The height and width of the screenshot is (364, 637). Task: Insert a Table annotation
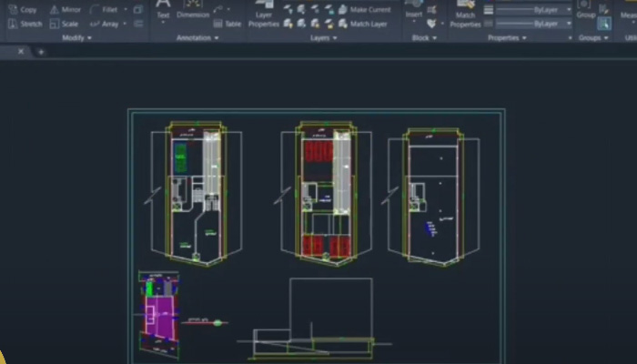pos(227,24)
